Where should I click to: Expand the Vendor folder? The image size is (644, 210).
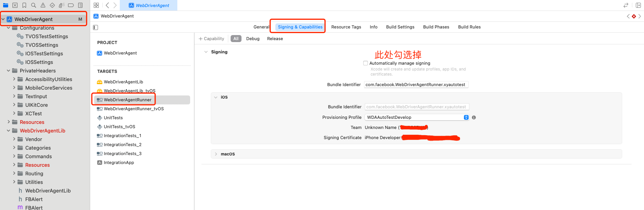(x=14, y=139)
